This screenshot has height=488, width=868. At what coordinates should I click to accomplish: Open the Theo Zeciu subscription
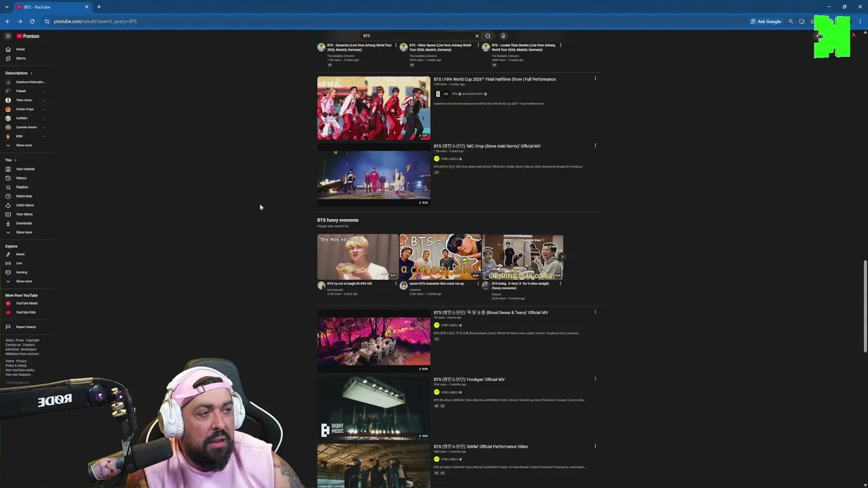click(x=25, y=100)
